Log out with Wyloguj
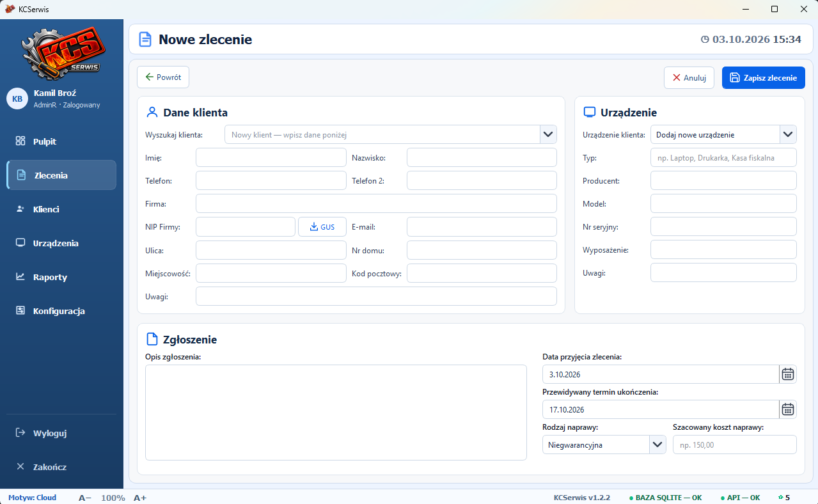The image size is (818, 504). coord(61,433)
